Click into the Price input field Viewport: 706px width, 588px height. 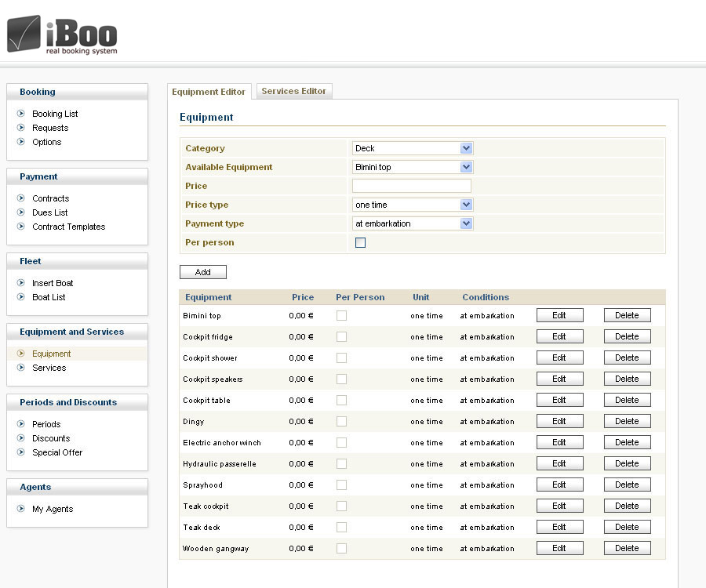411,186
